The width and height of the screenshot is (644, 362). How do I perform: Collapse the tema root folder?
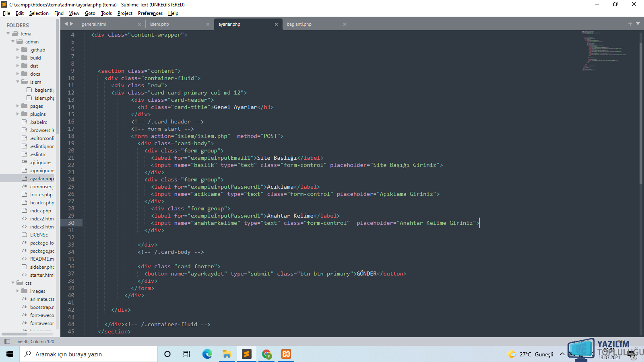8,34
